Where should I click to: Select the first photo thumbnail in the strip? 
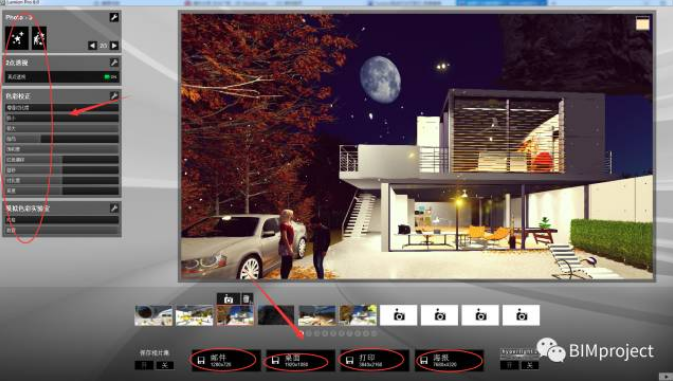[x=153, y=316]
